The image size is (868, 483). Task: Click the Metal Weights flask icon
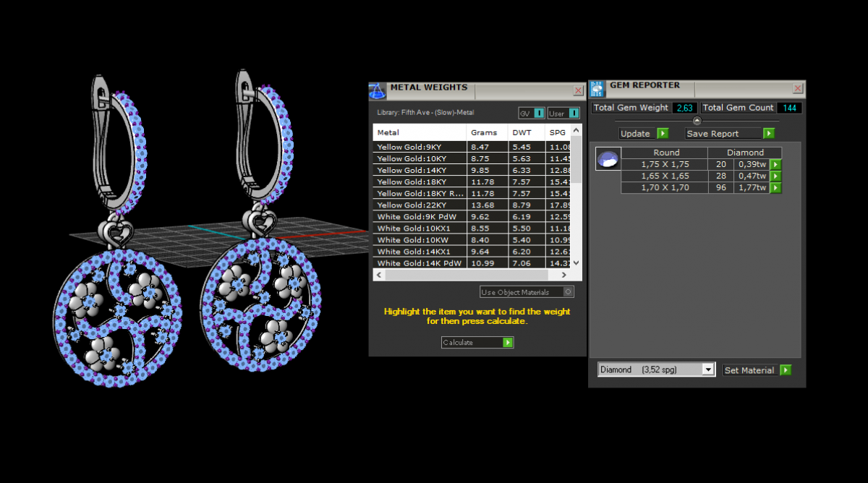(378, 90)
